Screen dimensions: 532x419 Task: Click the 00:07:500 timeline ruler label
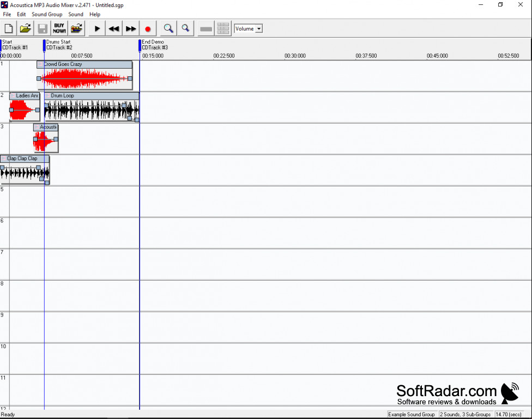click(82, 56)
